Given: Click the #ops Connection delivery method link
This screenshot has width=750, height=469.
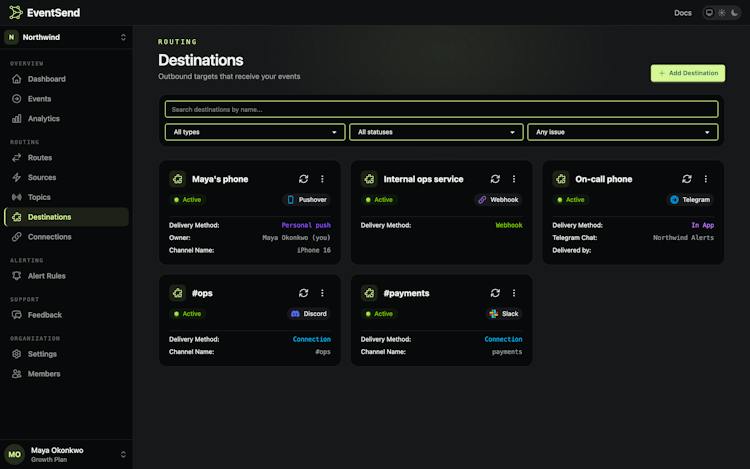Looking at the screenshot, I should pyautogui.click(x=311, y=339).
